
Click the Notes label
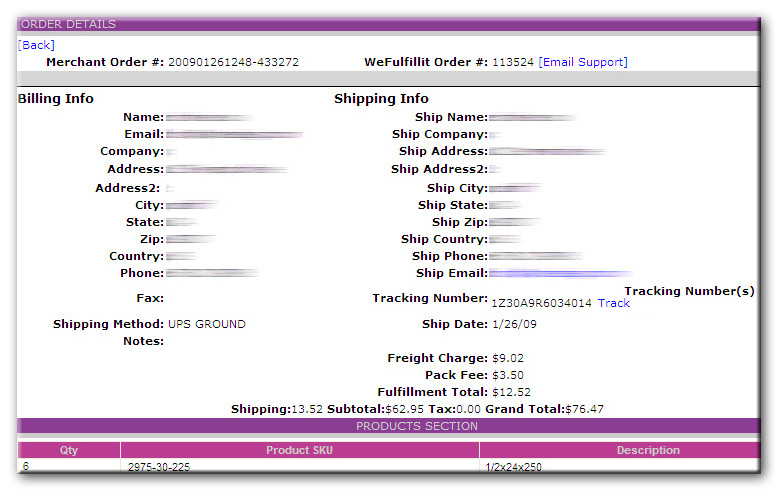pos(143,341)
